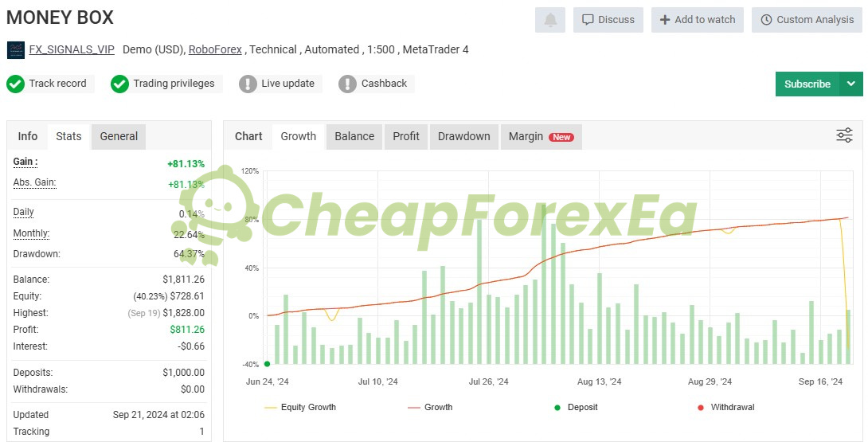Viewport: 868px width, 442px height.
Task: Click the Live update label
Action: [x=287, y=84]
